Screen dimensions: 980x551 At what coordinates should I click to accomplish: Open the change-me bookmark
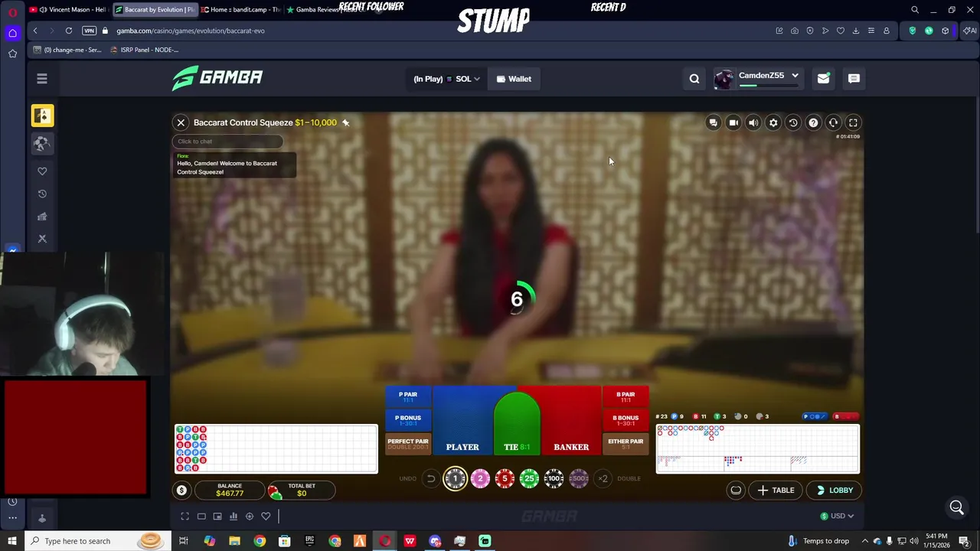(67, 50)
